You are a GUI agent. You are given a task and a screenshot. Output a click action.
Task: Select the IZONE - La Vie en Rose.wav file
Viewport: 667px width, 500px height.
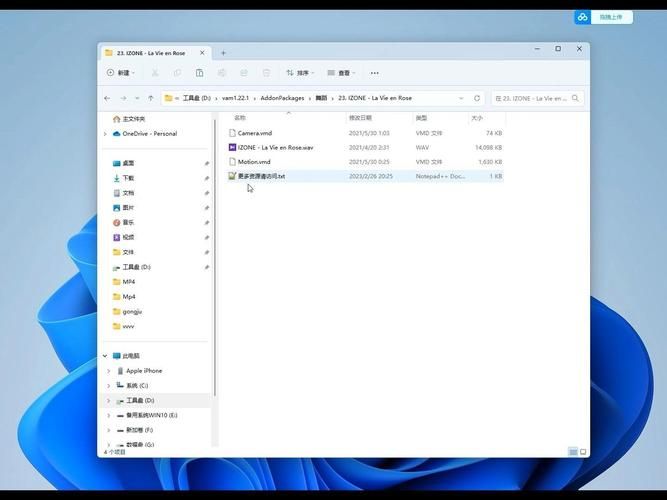tap(275, 147)
